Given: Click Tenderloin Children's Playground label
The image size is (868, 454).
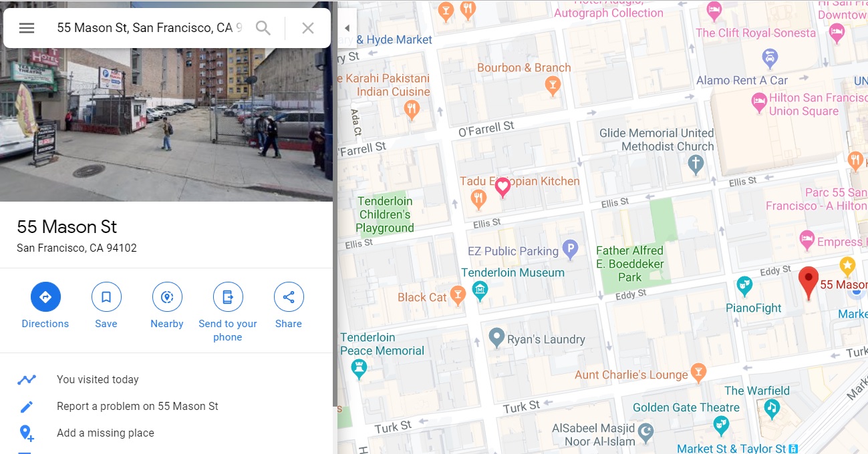Looking at the screenshot, I should click(385, 214).
